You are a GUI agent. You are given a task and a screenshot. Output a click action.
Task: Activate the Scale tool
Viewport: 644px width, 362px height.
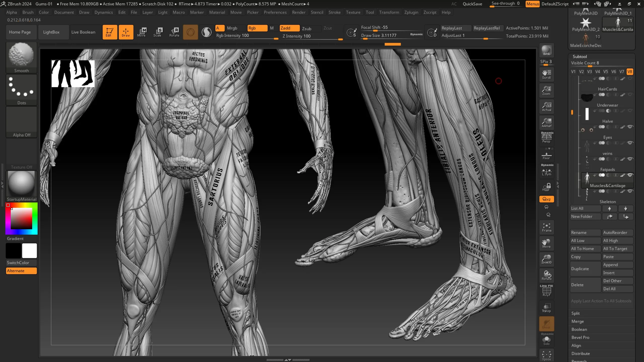(x=158, y=32)
